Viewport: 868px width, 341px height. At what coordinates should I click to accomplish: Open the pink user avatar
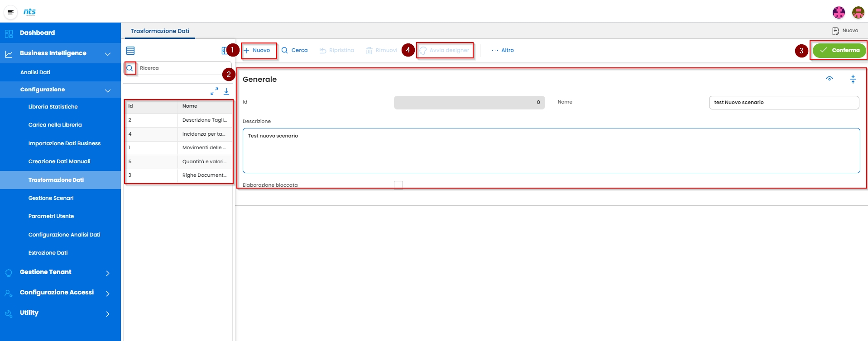point(839,12)
